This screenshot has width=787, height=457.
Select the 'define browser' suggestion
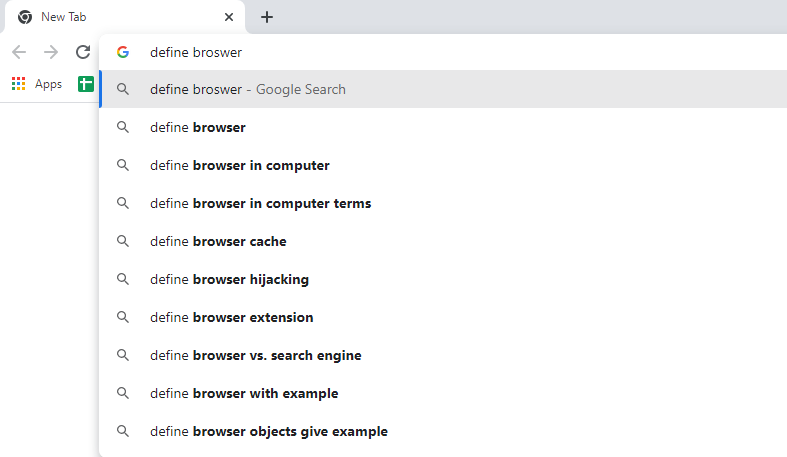tap(443, 127)
